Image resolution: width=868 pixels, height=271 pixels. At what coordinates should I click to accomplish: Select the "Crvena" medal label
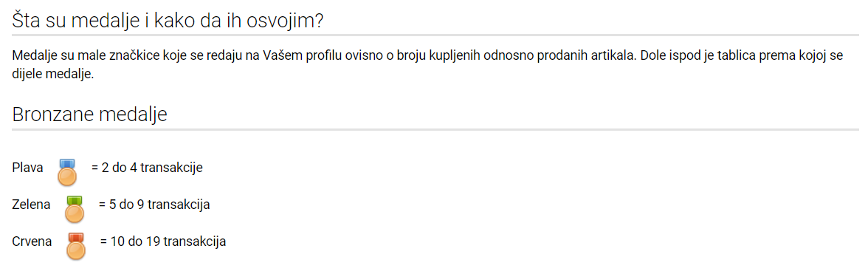[32, 241]
